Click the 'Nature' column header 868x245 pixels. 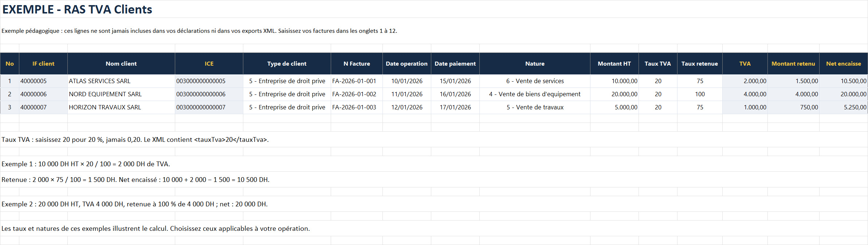click(x=535, y=63)
